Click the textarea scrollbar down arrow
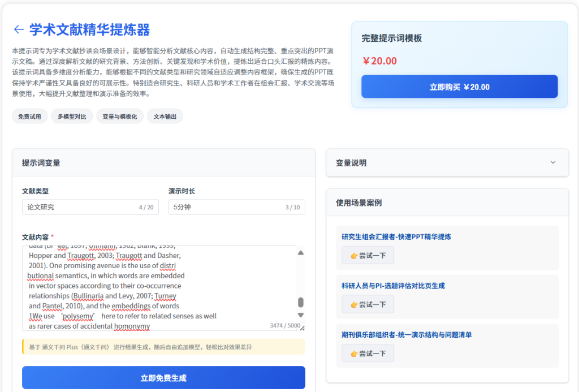The height and width of the screenshot is (392, 579). 301,315
